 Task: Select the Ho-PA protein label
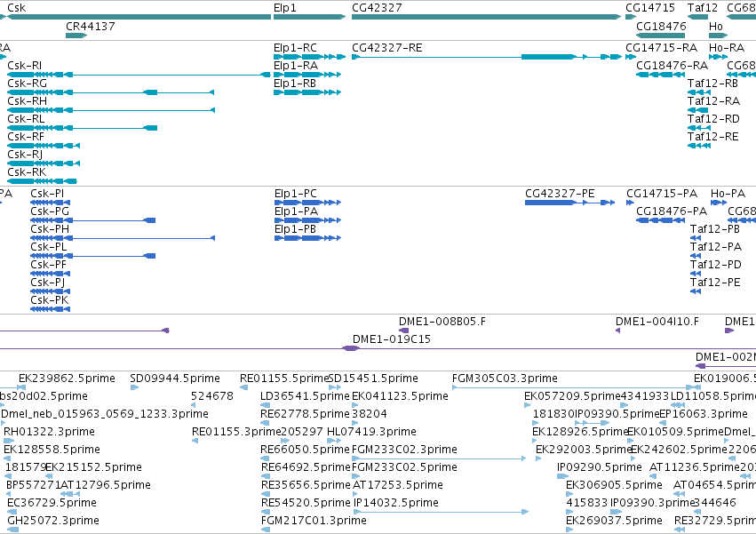[728, 194]
